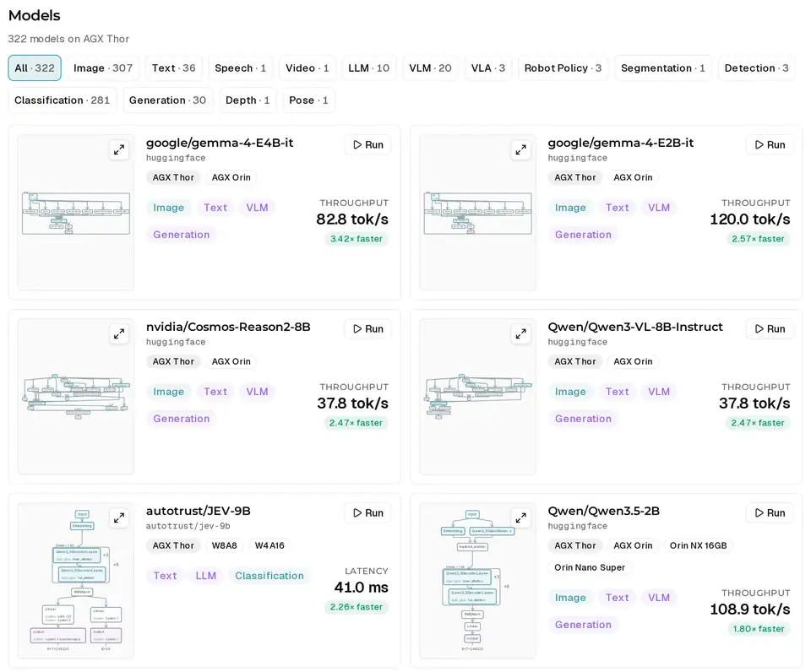Filter by Pose models
This screenshot has height=672, width=811.
coord(309,100)
